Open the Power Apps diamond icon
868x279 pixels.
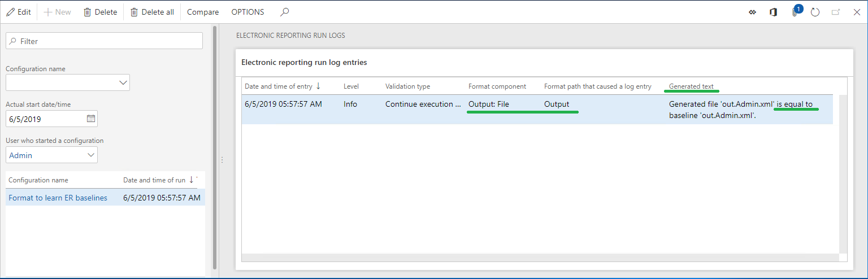752,12
